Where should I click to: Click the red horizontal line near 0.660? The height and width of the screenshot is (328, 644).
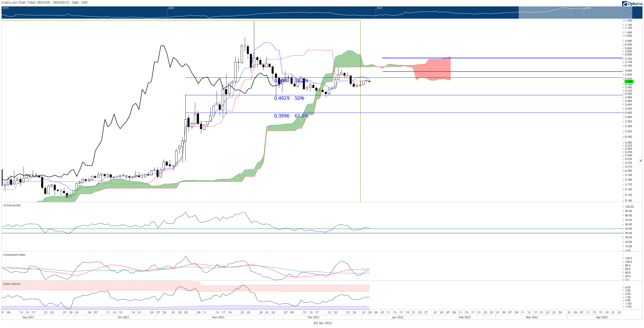503,72
